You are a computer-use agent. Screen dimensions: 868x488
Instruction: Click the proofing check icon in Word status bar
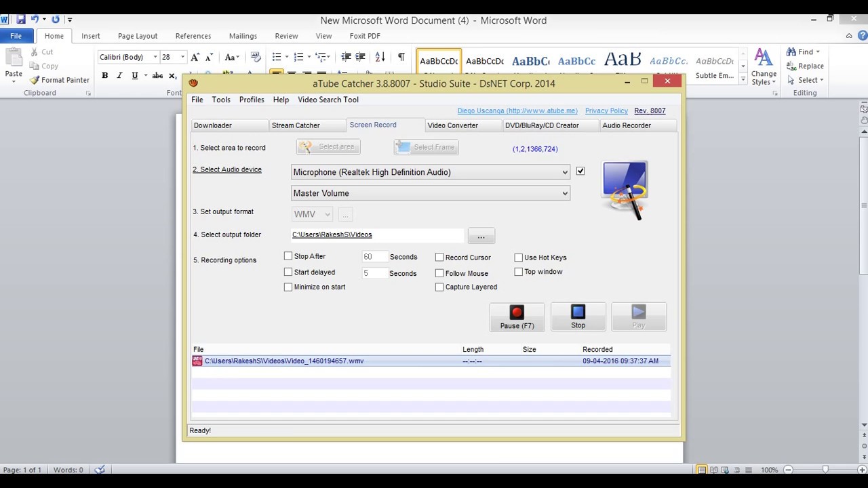100,470
